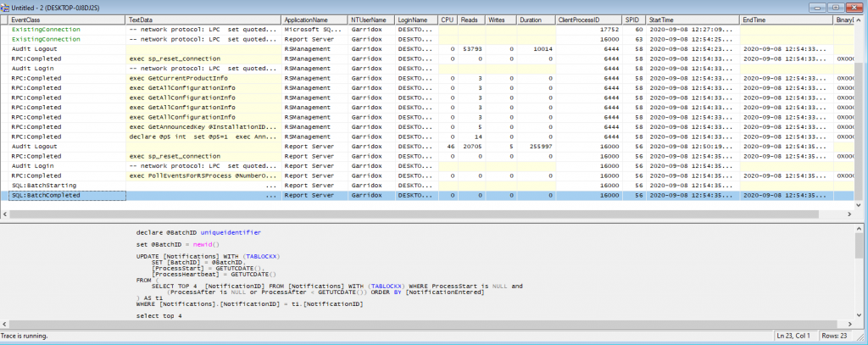Click the StartTime column header
Viewport: 868px width, 345px height.
point(693,20)
